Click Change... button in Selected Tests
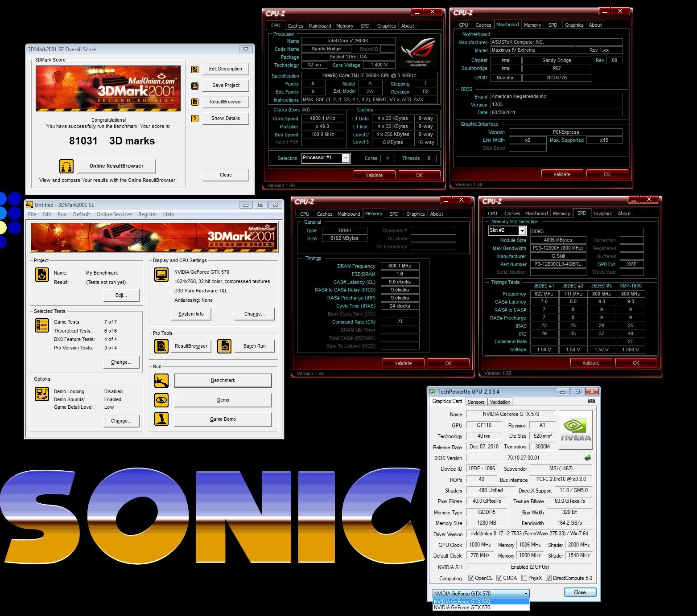The width and height of the screenshot is (697, 616). click(121, 362)
